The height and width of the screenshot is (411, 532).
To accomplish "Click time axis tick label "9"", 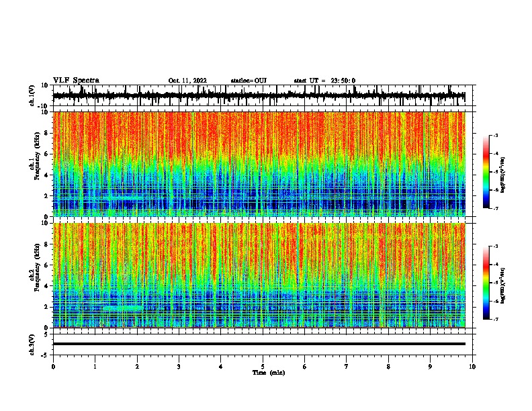I will (430, 367).
